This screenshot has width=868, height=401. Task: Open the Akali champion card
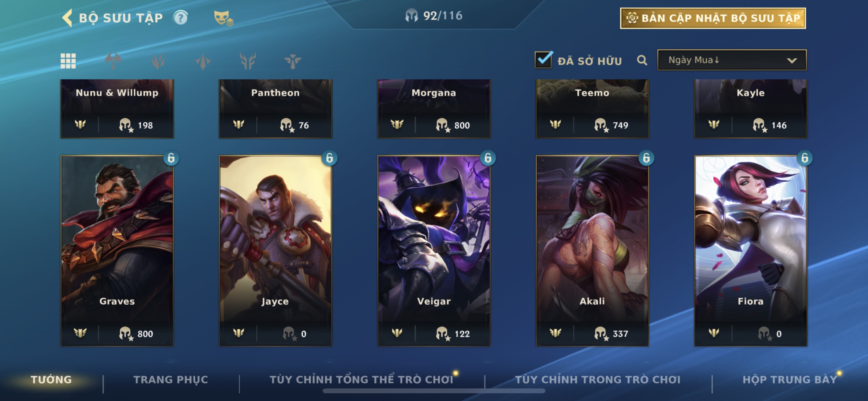[x=592, y=251]
